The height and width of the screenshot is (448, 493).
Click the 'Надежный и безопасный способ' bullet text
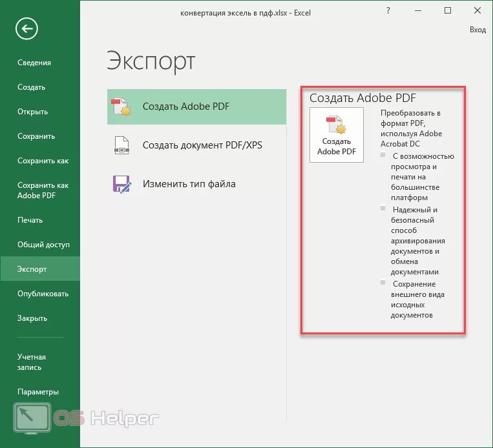pos(418,241)
